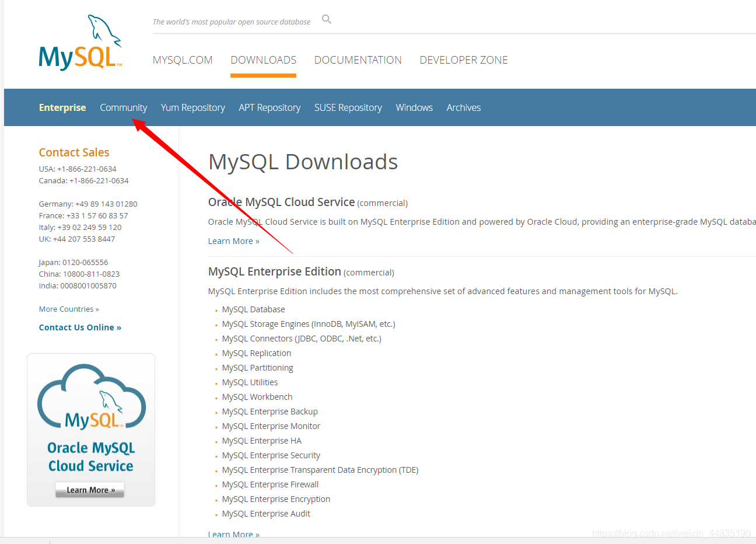756x544 pixels.
Task: Select the MySQL Enterprise Monitor list item
Action: (271, 426)
